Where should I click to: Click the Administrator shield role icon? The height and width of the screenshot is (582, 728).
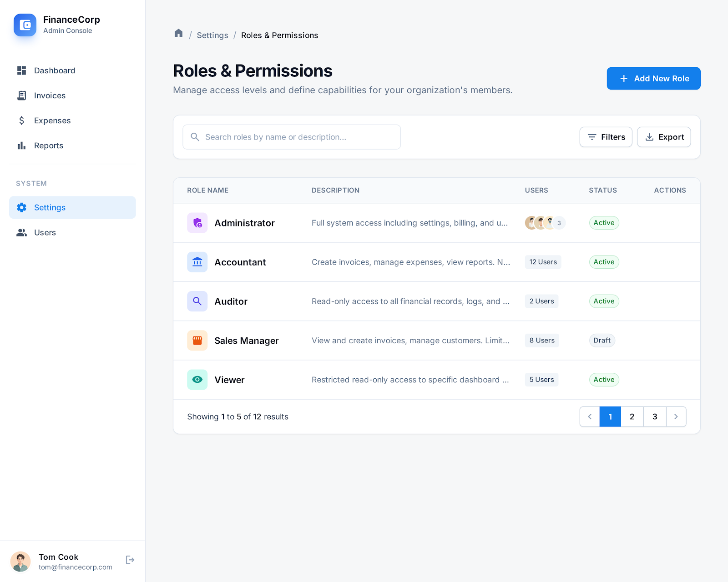tap(197, 223)
